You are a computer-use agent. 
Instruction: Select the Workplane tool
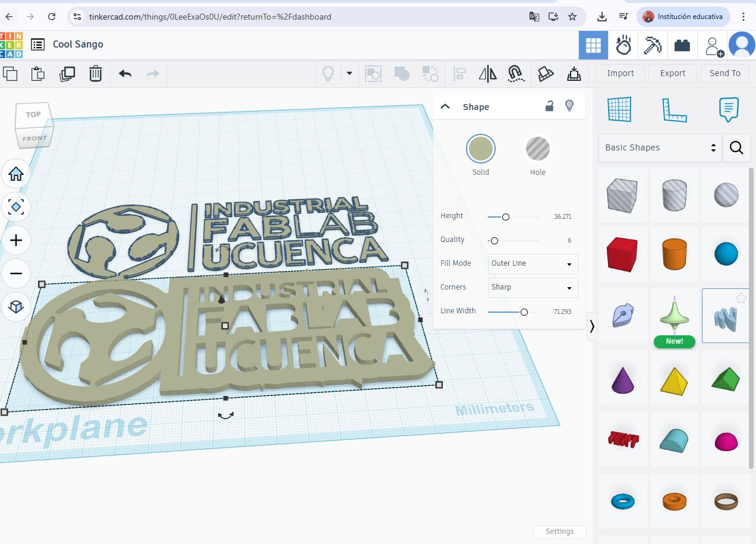[620, 109]
